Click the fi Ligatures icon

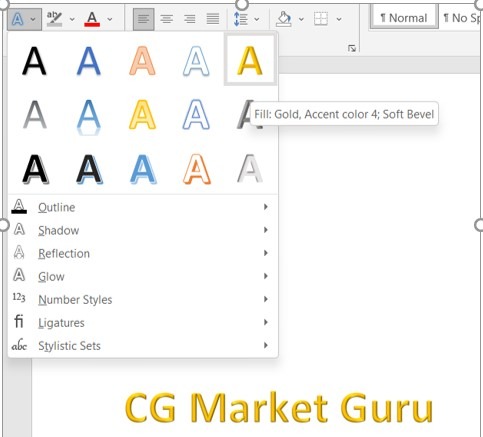pyautogui.click(x=19, y=321)
